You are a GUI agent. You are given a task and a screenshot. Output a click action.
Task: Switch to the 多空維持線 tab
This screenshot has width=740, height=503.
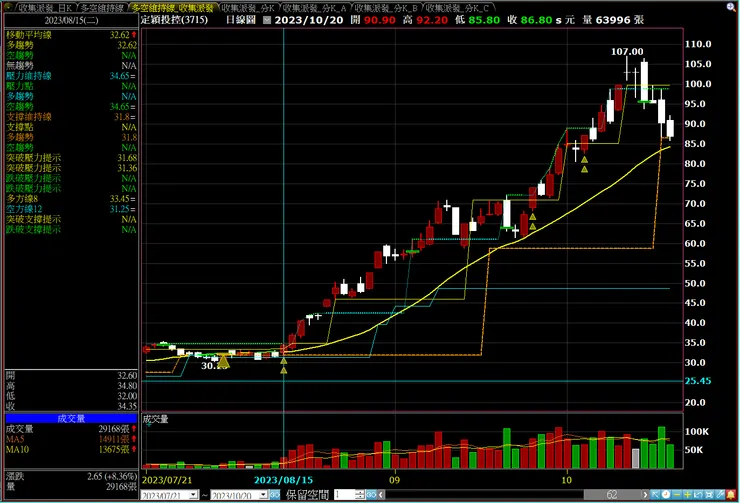point(102,8)
